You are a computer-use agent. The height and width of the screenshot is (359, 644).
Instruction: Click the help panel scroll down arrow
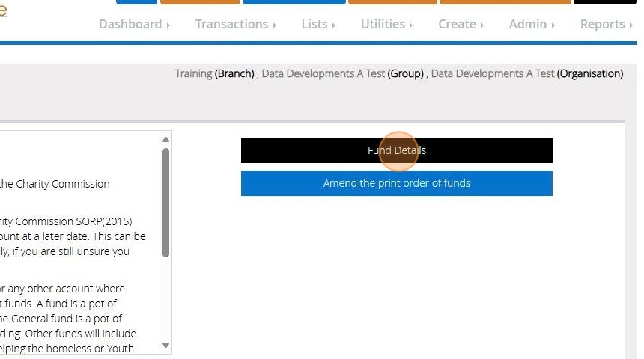click(x=165, y=345)
